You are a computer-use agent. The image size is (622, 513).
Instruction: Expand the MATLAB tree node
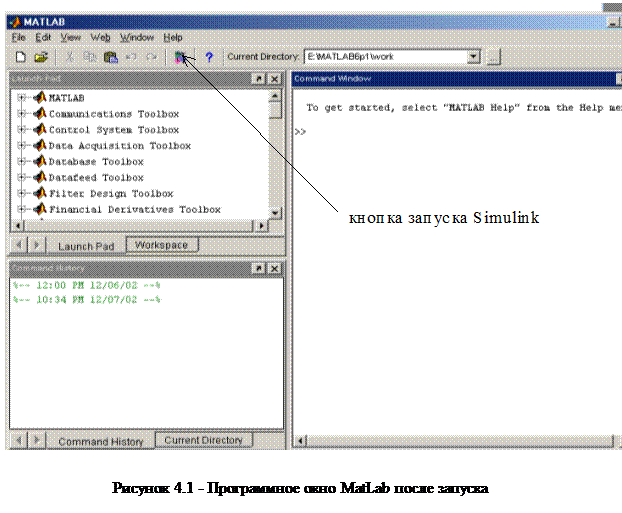click(22, 98)
